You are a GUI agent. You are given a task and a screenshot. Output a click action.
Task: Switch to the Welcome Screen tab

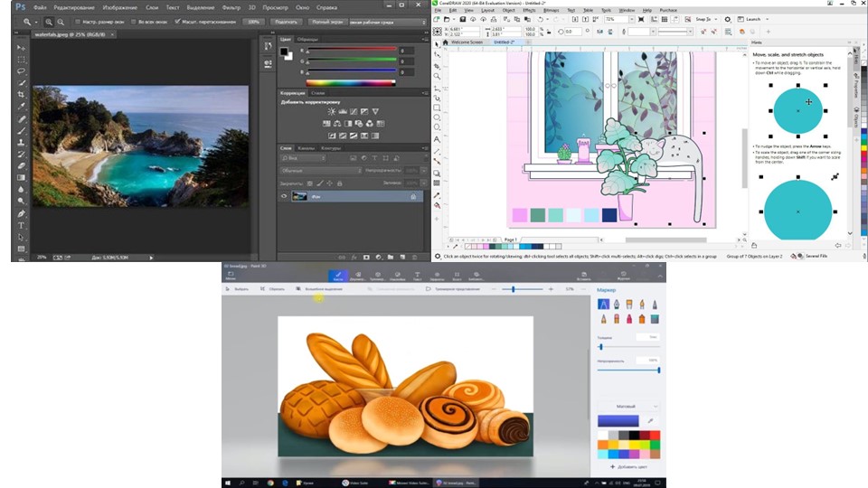point(468,42)
